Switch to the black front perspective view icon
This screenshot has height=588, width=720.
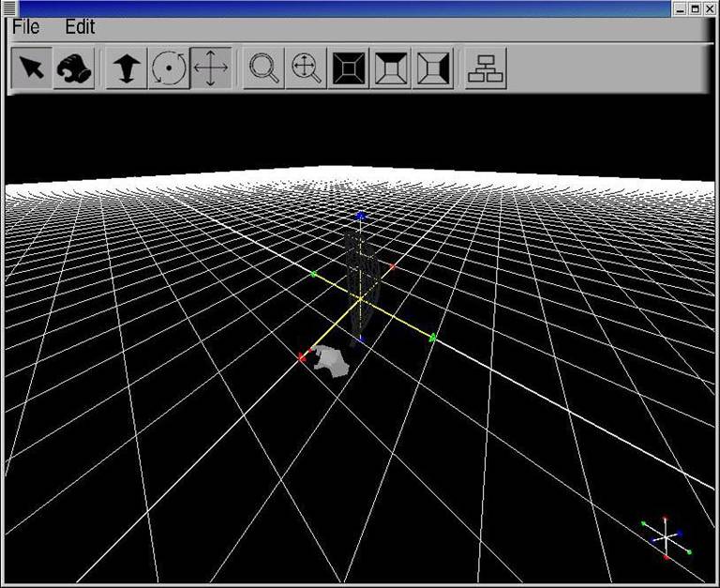pos(349,68)
